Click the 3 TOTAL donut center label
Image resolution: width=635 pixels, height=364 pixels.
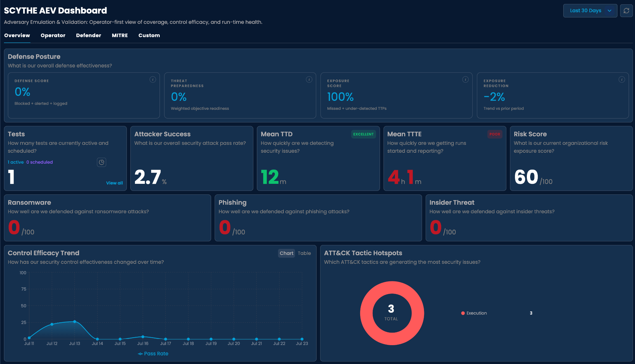click(x=391, y=312)
